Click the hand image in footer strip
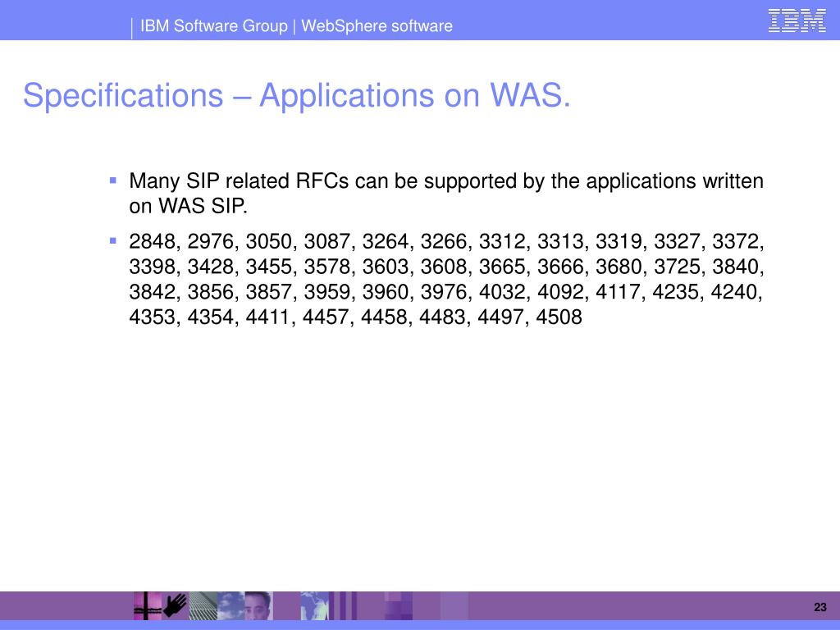Viewport: 840px width, 630px height. (176, 606)
